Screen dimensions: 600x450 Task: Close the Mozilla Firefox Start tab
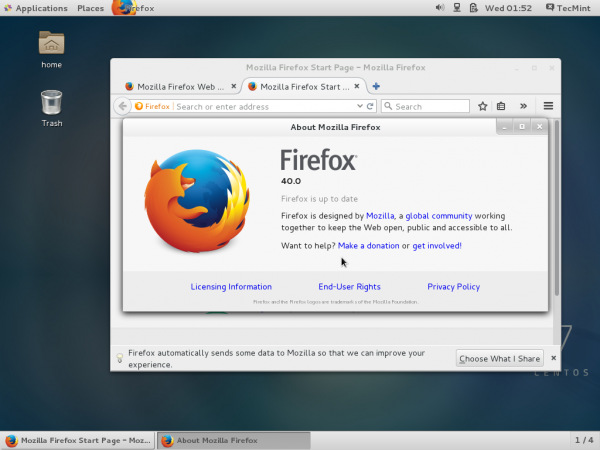pos(357,86)
